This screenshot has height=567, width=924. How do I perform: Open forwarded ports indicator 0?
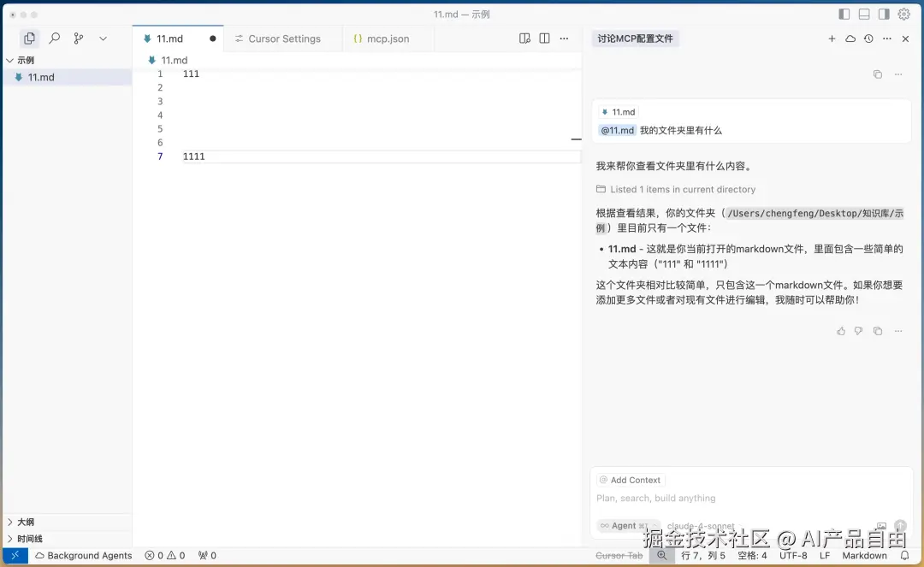point(207,555)
